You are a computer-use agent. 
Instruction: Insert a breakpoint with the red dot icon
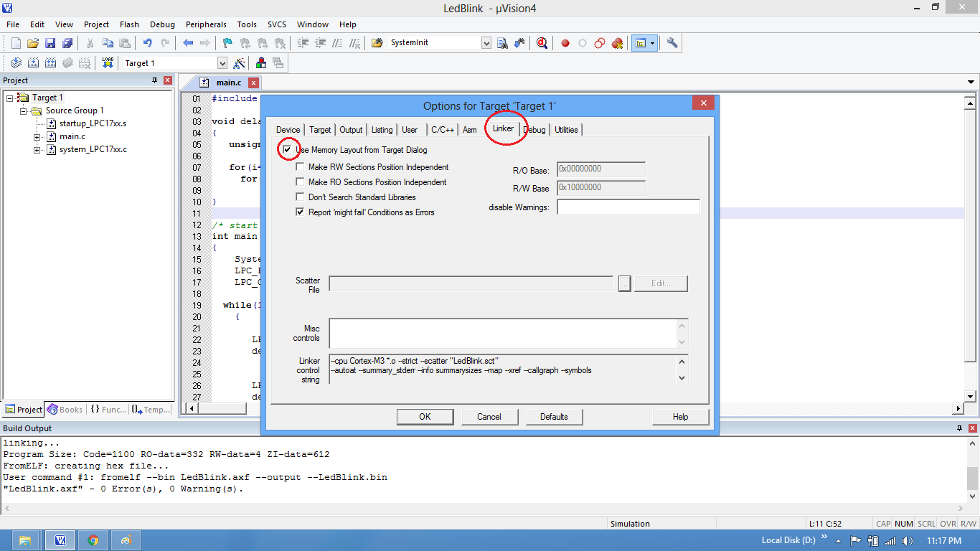[x=565, y=43]
